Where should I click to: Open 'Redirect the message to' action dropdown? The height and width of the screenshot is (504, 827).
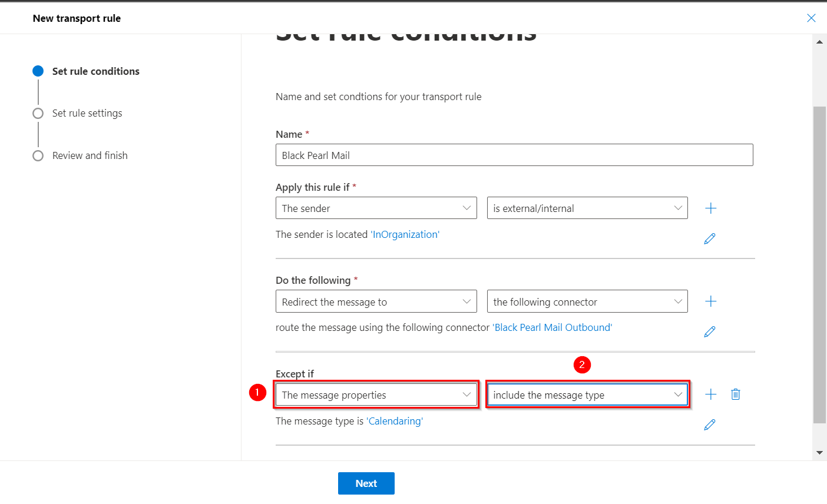click(376, 301)
